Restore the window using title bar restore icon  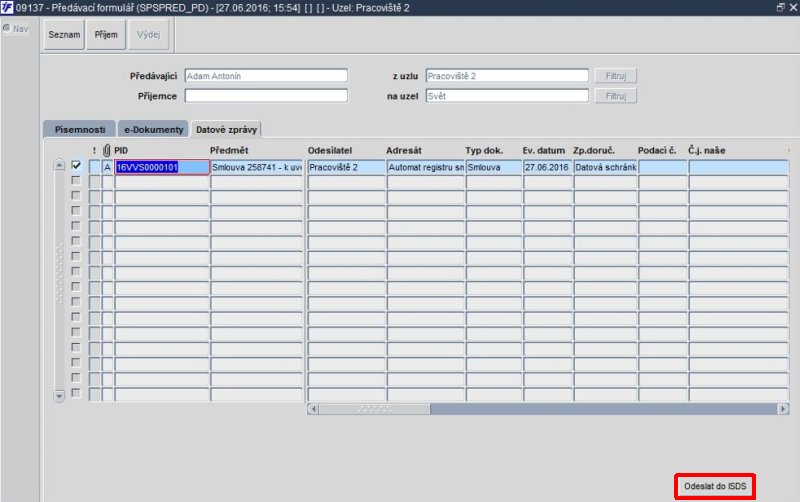(780, 8)
